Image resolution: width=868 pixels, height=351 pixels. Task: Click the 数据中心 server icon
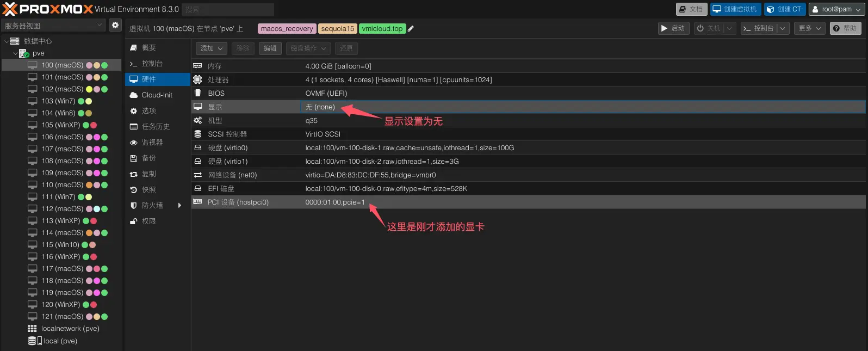pos(15,41)
